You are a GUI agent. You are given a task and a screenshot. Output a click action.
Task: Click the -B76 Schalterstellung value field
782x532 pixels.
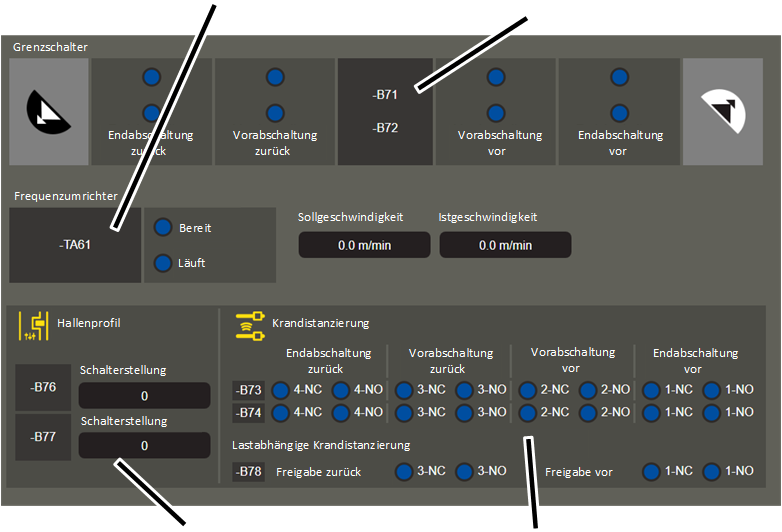pyautogui.click(x=145, y=396)
